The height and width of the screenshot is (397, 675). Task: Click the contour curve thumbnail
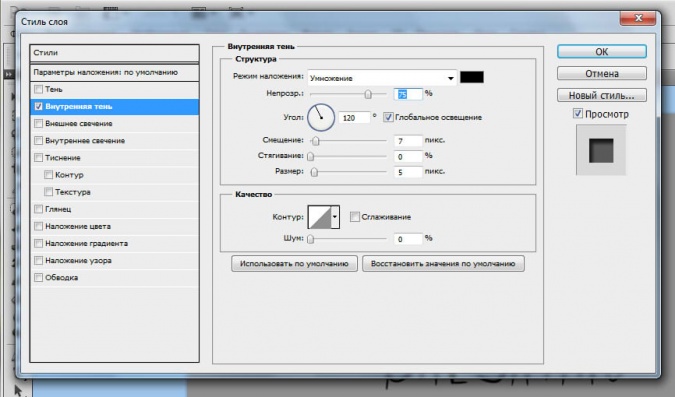point(319,217)
